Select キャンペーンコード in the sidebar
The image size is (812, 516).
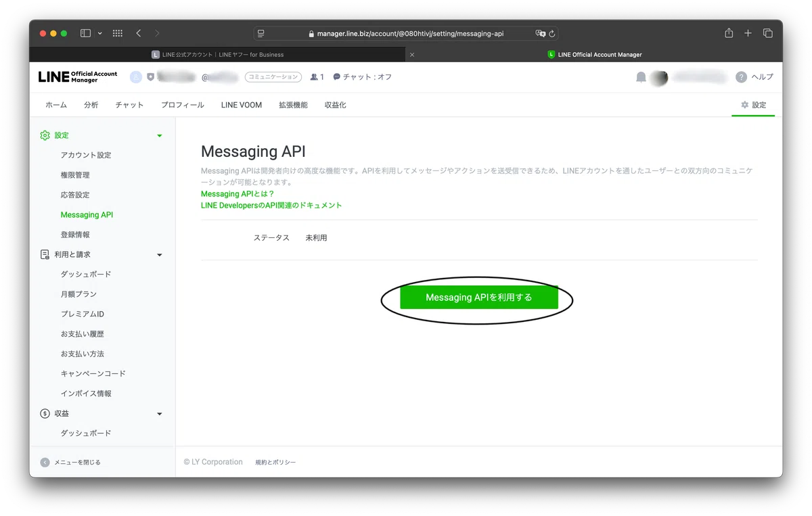click(93, 373)
